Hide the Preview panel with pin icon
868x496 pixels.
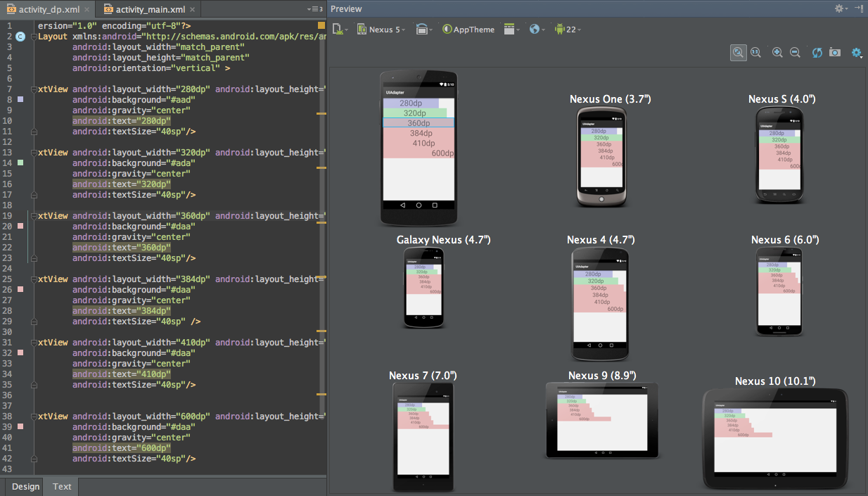coord(859,8)
